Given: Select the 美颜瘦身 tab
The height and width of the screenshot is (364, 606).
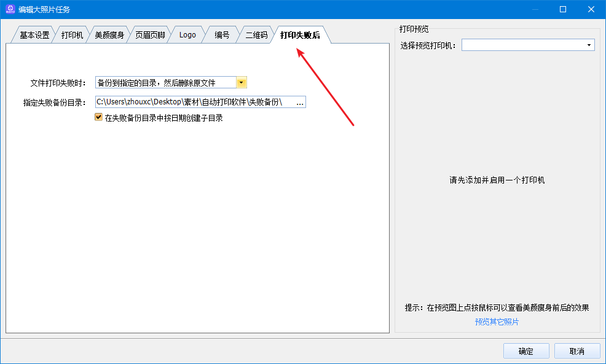Looking at the screenshot, I should 109,35.
